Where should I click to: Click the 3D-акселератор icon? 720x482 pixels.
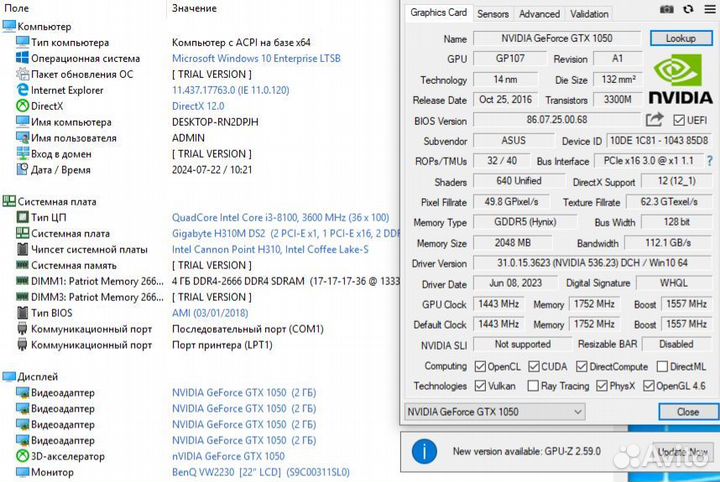(x=22, y=456)
